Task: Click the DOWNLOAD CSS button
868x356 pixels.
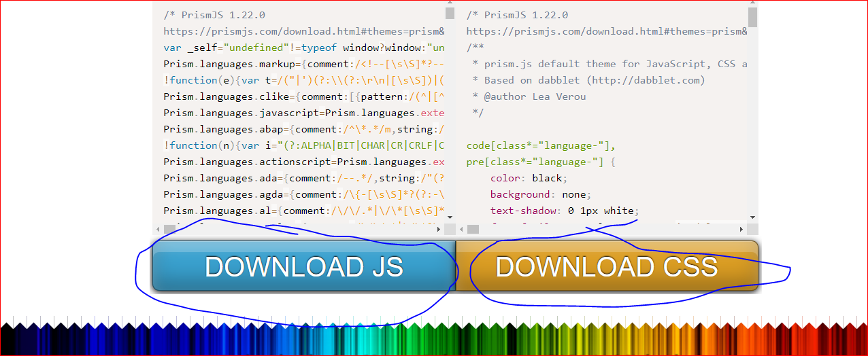Action: point(607,266)
